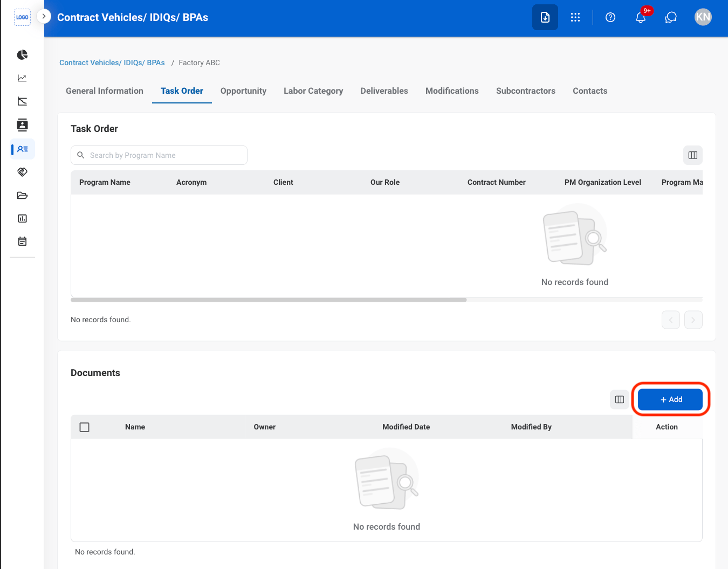Click the active person-list sidebar icon
Screen dimensions: 728x569
[22, 149]
